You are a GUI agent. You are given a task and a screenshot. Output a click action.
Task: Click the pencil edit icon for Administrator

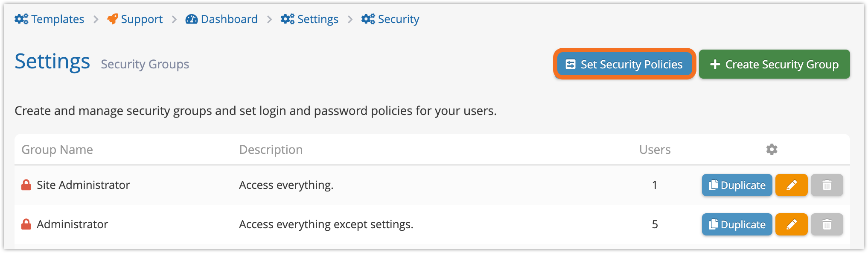tap(791, 224)
